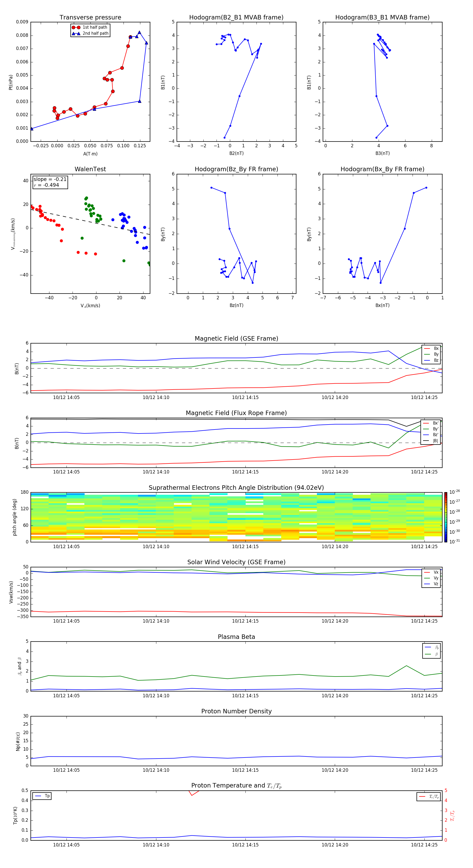Select "By" in the GSE magnetic field legend
This screenshot has width=473, height=868.
pos(431,355)
